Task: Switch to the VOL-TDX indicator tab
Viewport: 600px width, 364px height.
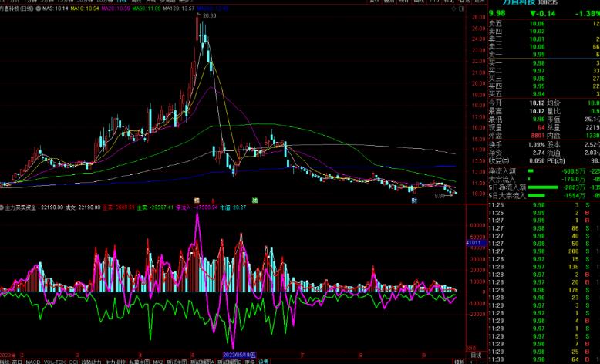Action: pyautogui.click(x=55, y=362)
